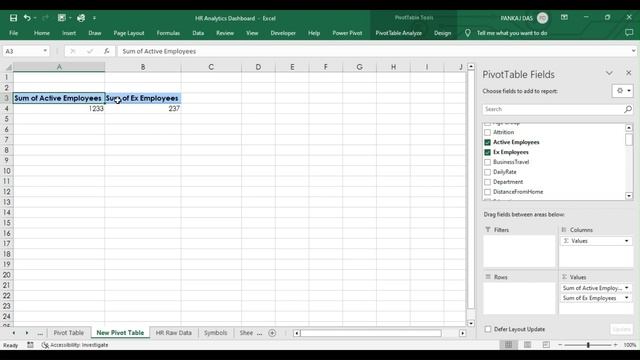Check the DistanceFromHome field checkbox
640x360 pixels.
(487, 192)
